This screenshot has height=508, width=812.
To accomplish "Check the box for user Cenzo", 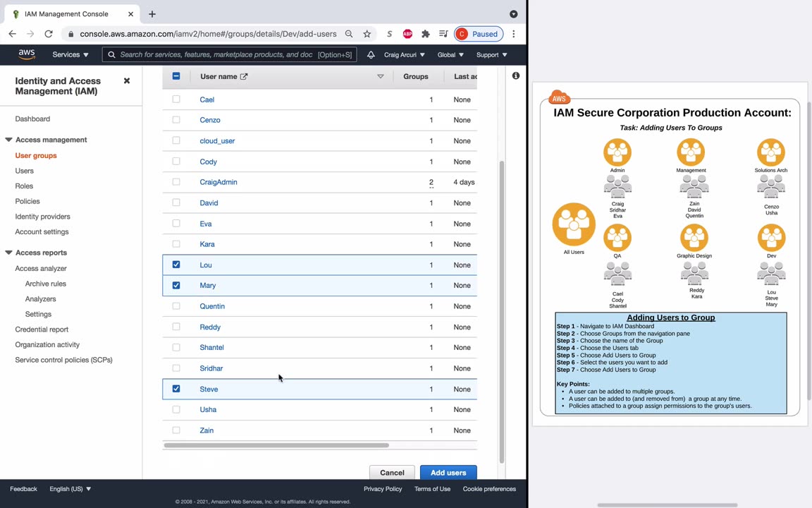I will point(176,120).
